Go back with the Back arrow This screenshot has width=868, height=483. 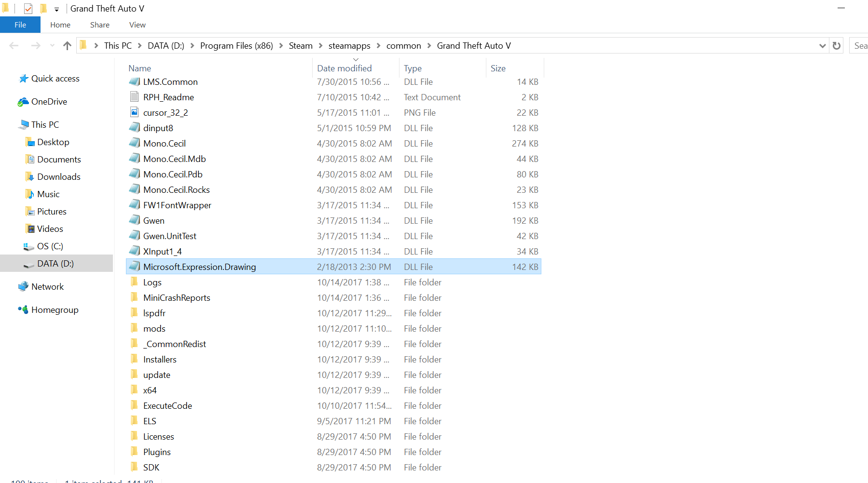(14, 46)
